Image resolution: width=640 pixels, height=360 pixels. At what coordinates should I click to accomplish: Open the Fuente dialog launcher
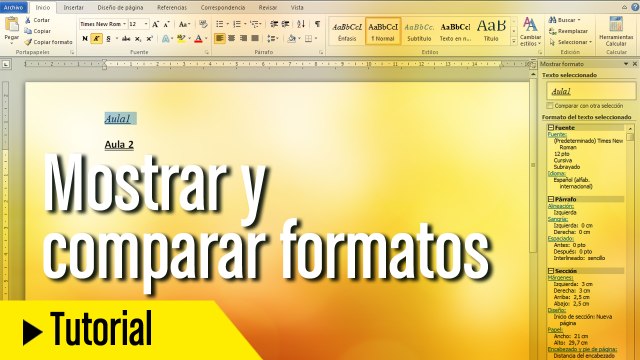(207, 52)
